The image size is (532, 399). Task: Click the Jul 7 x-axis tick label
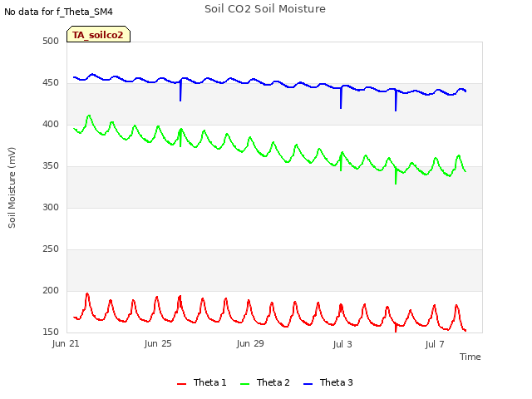[435, 344]
